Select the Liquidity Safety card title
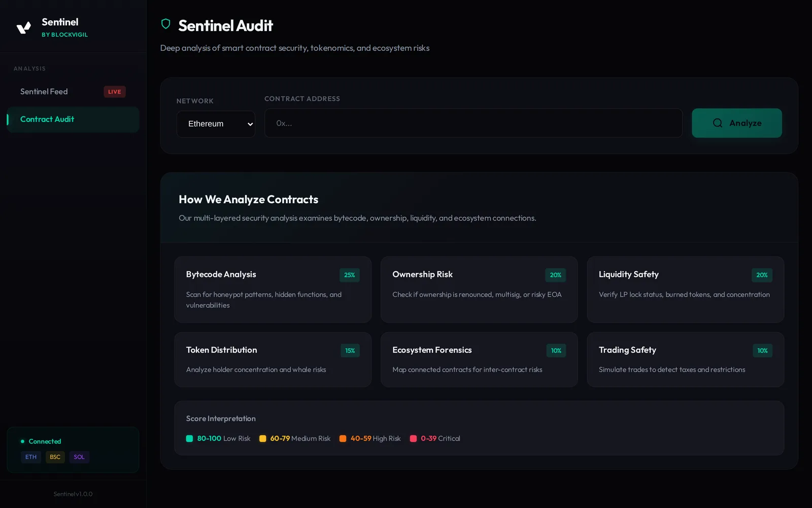The width and height of the screenshot is (812, 508). pos(629,274)
